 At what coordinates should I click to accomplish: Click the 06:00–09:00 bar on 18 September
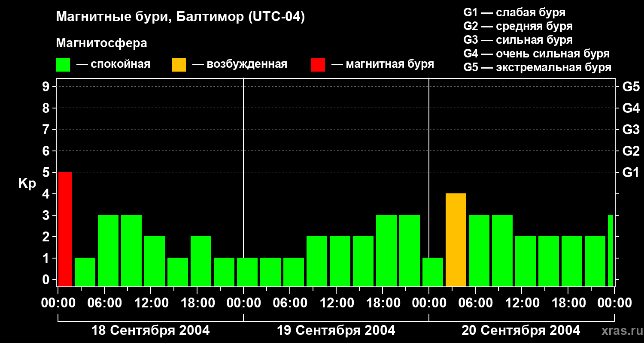108,251
